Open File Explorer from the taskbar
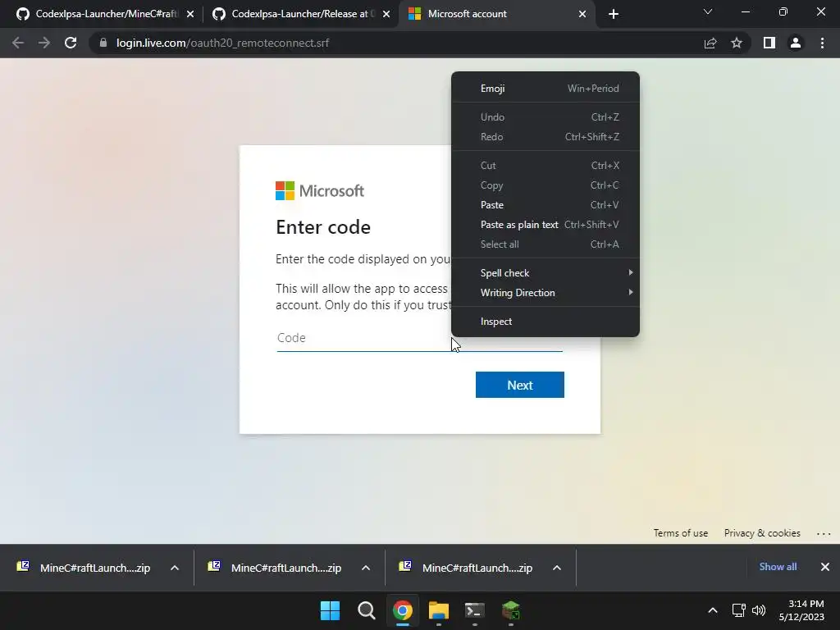The image size is (840, 630). (x=439, y=610)
